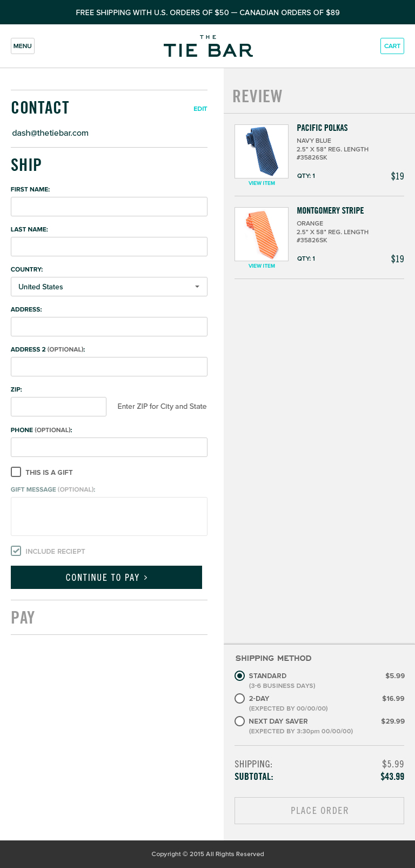Click the Gift Message text area

point(109,516)
